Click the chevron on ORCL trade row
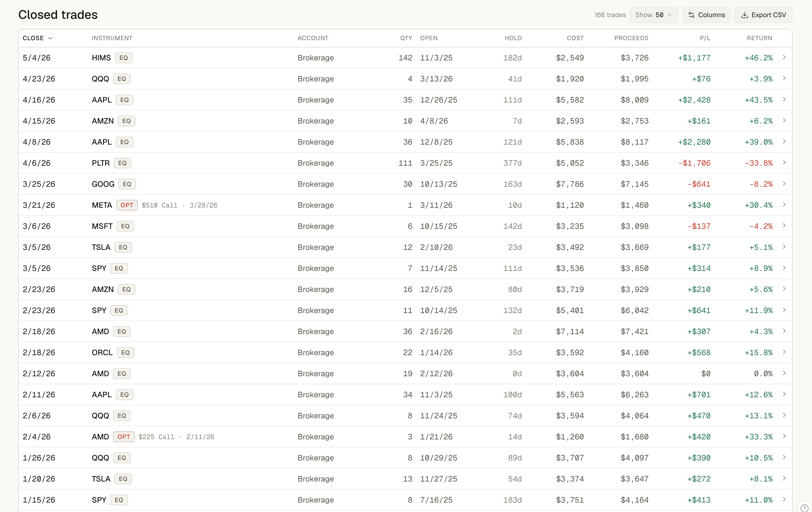 point(784,352)
